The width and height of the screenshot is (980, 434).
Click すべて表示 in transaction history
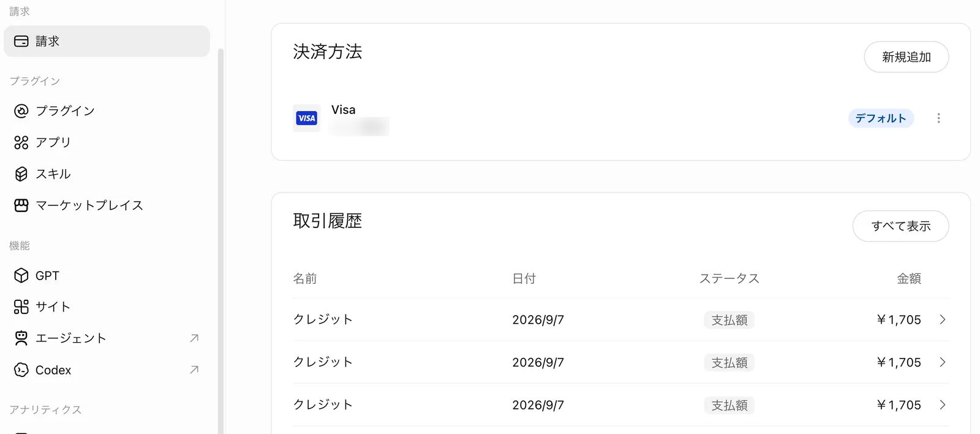click(901, 226)
